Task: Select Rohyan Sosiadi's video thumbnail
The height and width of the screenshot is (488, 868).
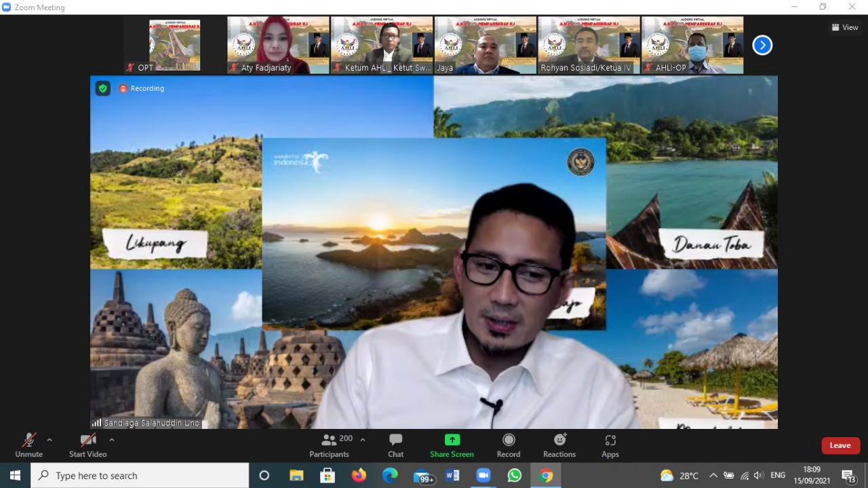Action: pyautogui.click(x=589, y=45)
